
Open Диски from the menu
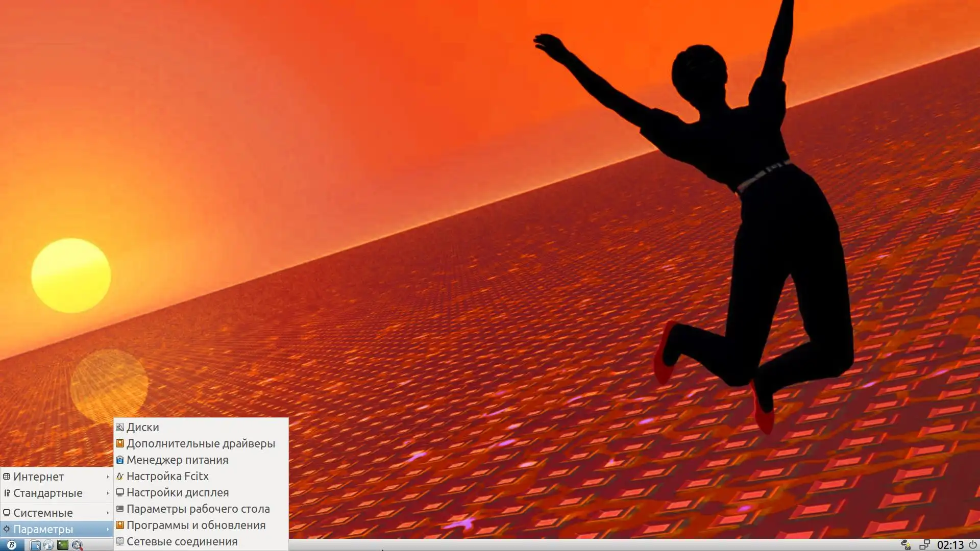pyautogui.click(x=143, y=427)
